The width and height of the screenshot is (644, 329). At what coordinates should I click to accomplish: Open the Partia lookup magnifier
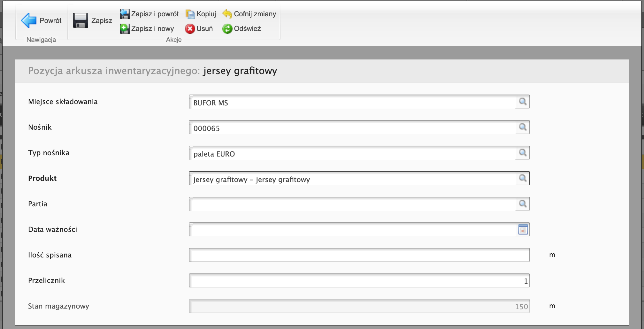click(x=523, y=204)
